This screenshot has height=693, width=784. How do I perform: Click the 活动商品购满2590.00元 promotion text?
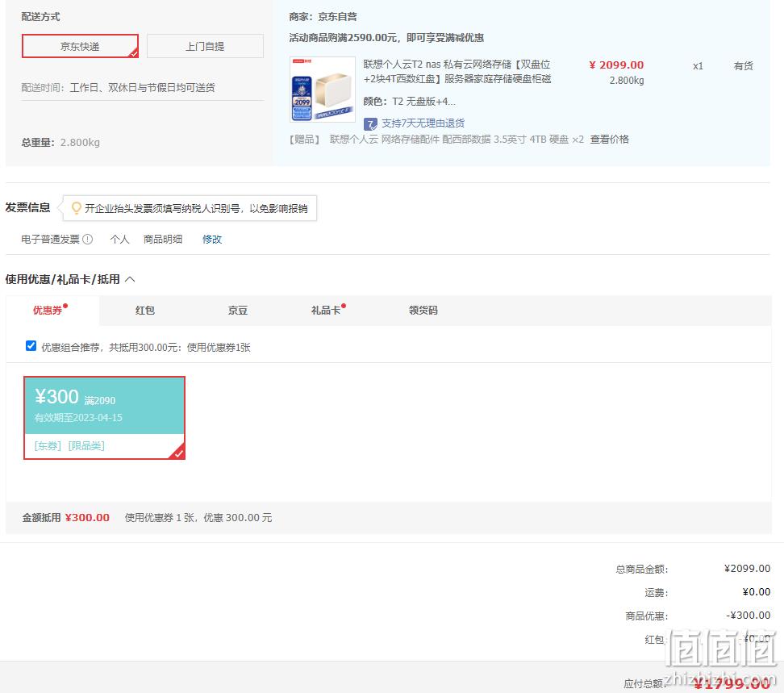(386, 38)
